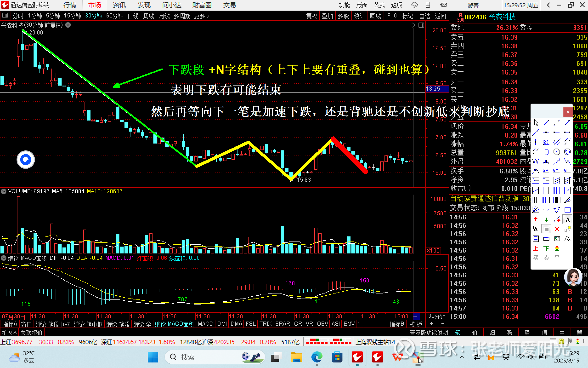The width and height of the screenshot is (588, 368).
Task: Click the 关联报价 button
Action: coord(31,333)
